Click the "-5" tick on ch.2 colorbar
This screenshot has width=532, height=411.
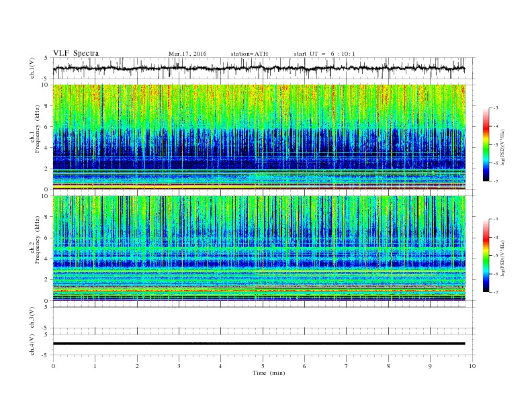496,256
